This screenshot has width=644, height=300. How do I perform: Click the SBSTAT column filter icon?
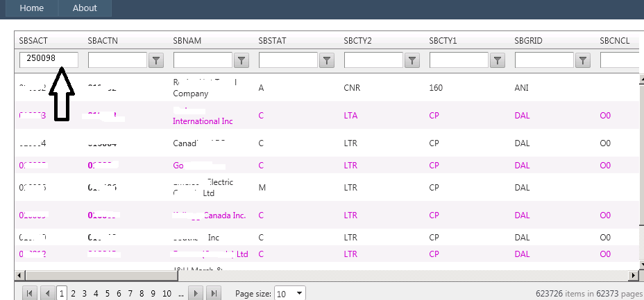click(327, 60)
